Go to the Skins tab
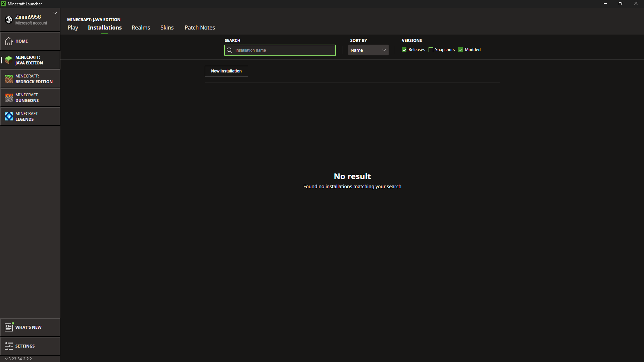The image size is (644, 362). [167, 28]
